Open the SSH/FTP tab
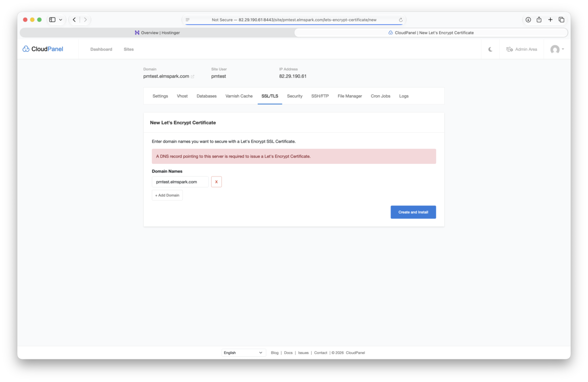The width and height of the screenshot is (588, 382). 320,96
